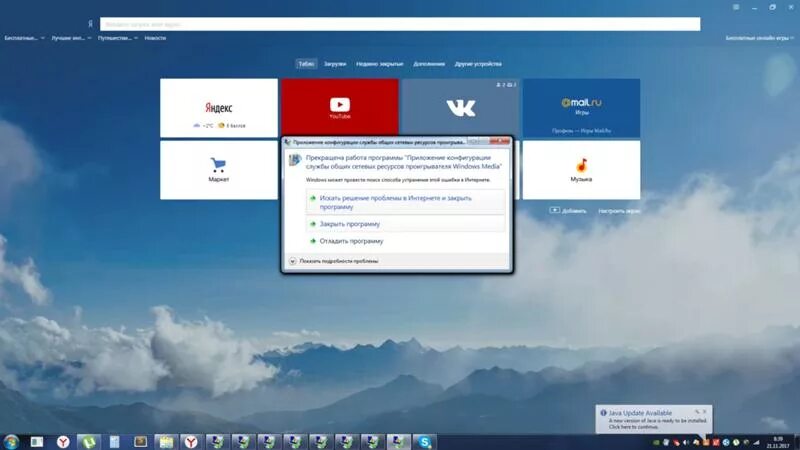Switch to the Загрузки tab
800x450 pixels.
335,64
